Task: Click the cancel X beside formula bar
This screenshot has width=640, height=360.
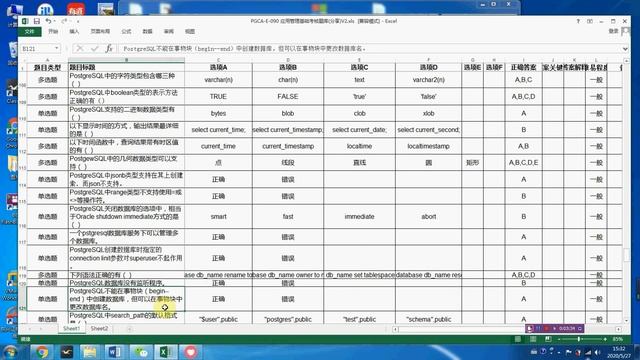Action: coord(80,49)
